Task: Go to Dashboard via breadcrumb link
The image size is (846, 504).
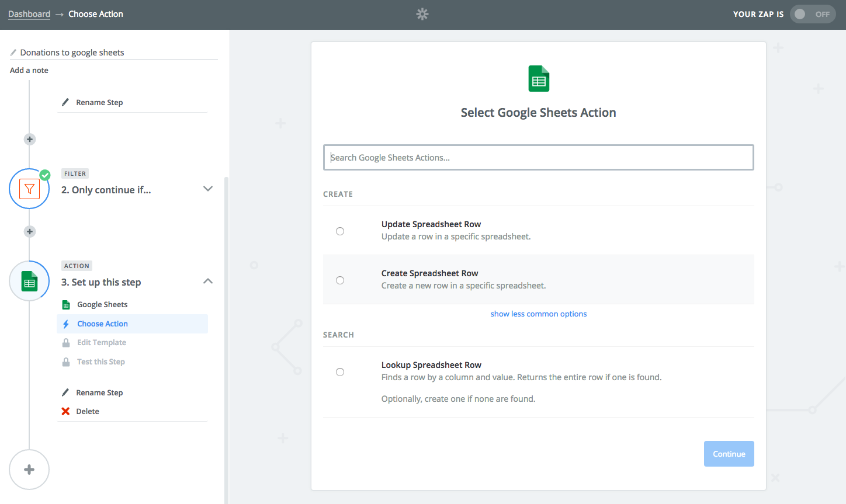Action: [29, 14]
